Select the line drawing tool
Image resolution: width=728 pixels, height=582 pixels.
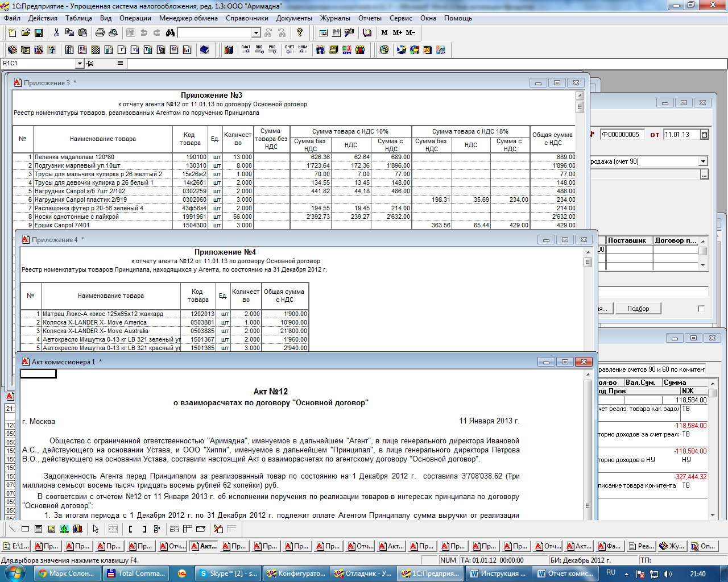pyautogui.click(x=12, y=529)
